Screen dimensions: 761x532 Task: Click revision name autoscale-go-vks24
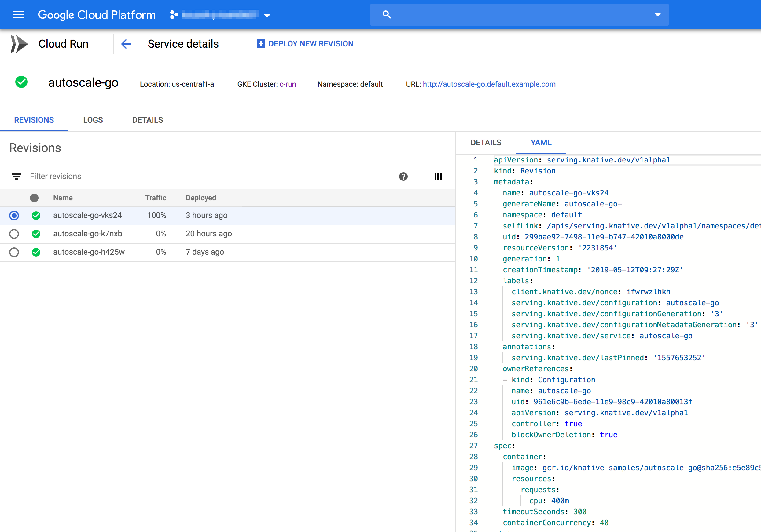(87, 215)
